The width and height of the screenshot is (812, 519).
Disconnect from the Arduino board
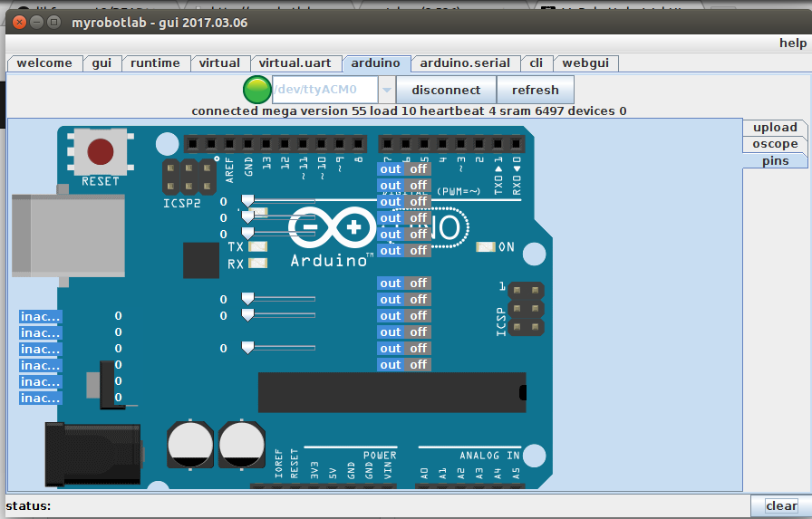(446, 90)
